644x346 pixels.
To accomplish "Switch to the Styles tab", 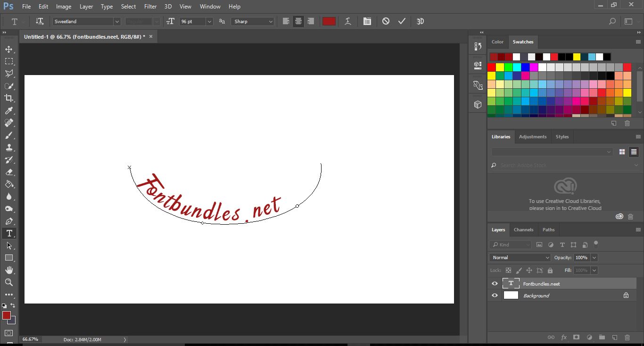I will [562, 136].
